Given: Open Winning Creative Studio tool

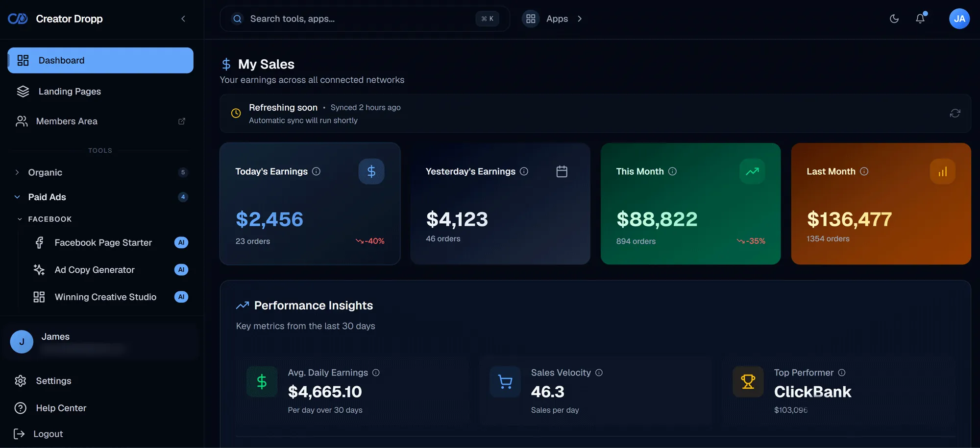Looking at the screenshot, I should tap(111, 297).
